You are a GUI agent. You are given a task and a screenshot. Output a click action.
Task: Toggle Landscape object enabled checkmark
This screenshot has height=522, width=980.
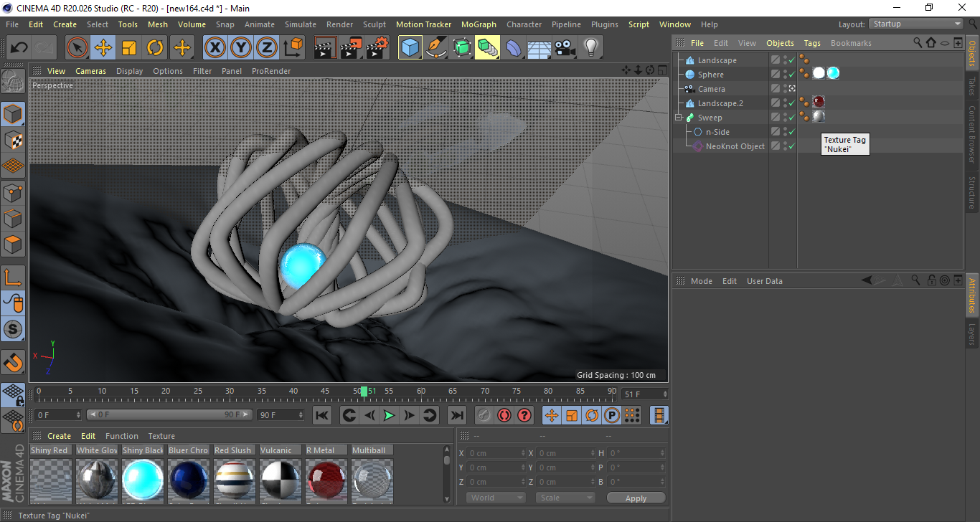point(791,60)
